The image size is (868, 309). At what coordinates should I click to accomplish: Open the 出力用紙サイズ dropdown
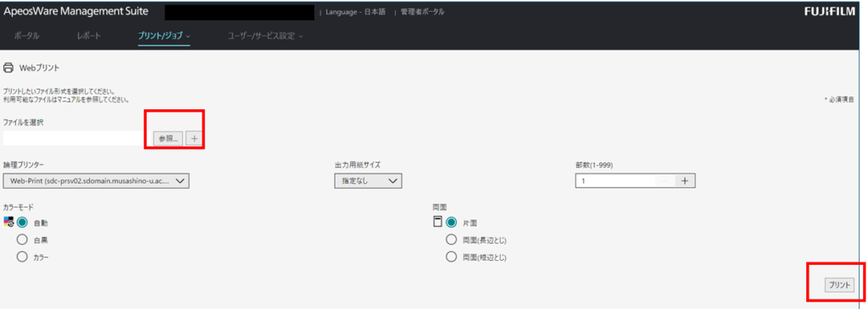coord(368,181)
